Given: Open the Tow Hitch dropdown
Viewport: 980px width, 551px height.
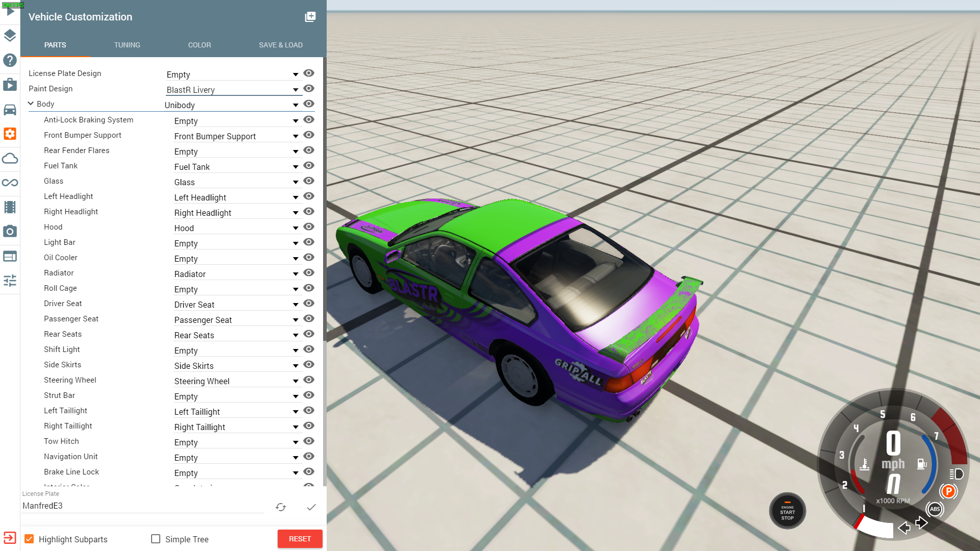Looking at the screenshot, I should (x=237, y=442).
